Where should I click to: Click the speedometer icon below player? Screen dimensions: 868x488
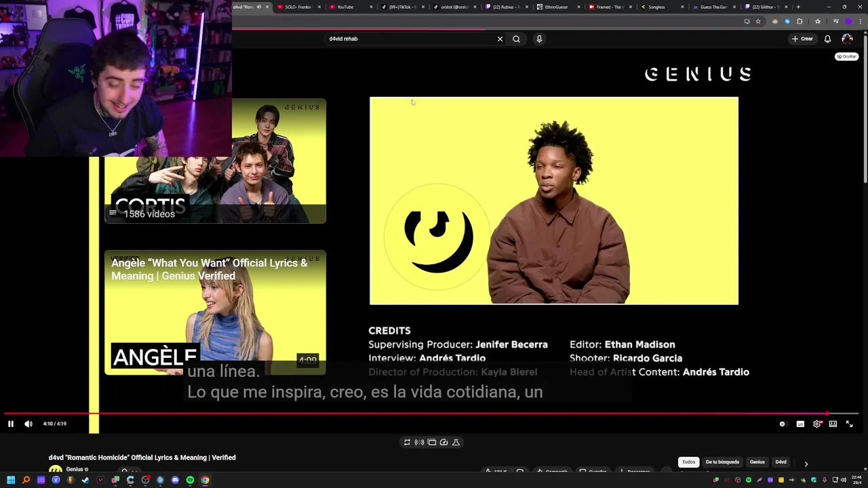point(443,442)
